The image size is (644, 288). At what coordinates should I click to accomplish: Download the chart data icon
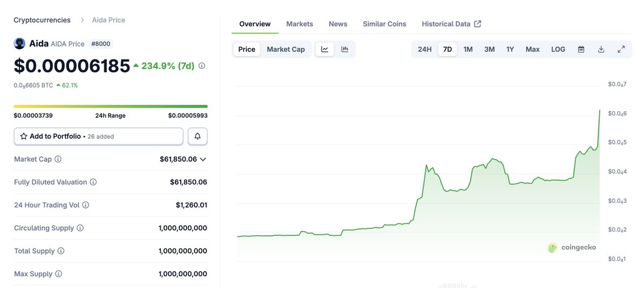(x=601, y=49)
